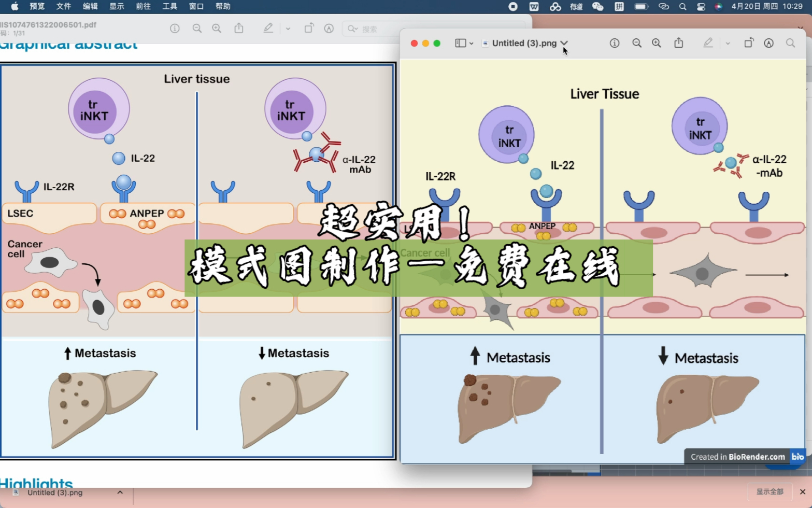The height and width of the screenshot is (508, 812).
Task: Open the 编辑 menu
Action: [90, 6]
